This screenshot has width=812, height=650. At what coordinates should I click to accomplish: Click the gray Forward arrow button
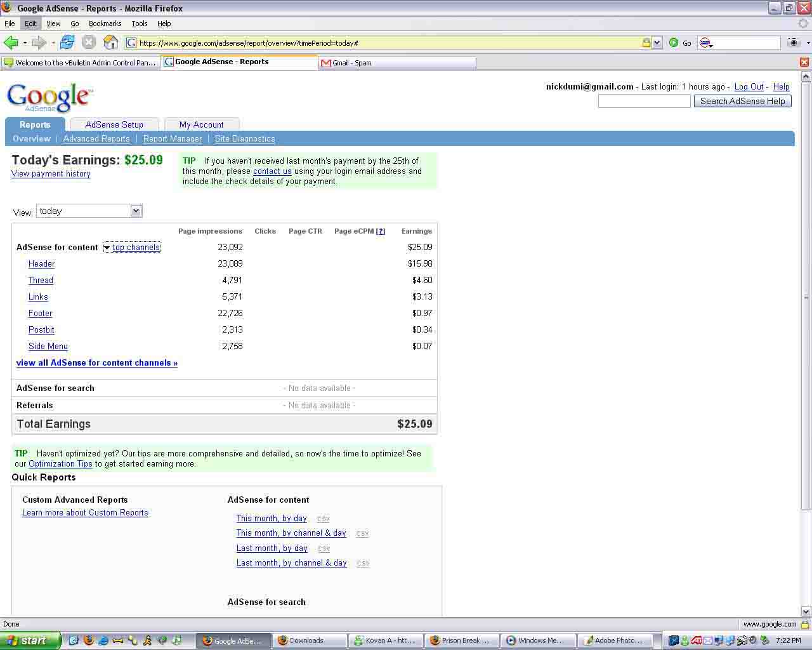(x=39, y=43)
